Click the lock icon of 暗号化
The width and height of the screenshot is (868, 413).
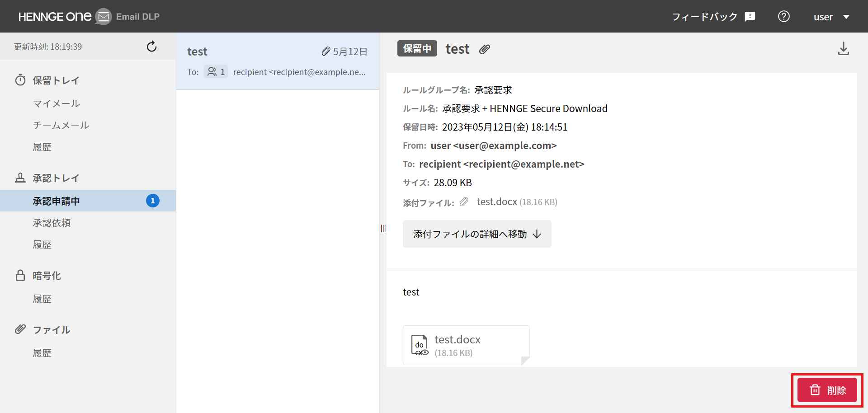pos(20,275)
